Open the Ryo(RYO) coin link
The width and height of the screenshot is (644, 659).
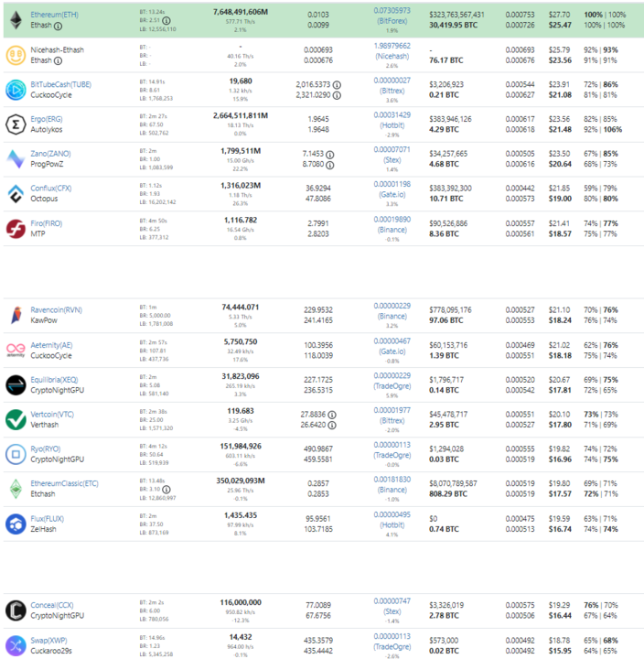(46, 448)
